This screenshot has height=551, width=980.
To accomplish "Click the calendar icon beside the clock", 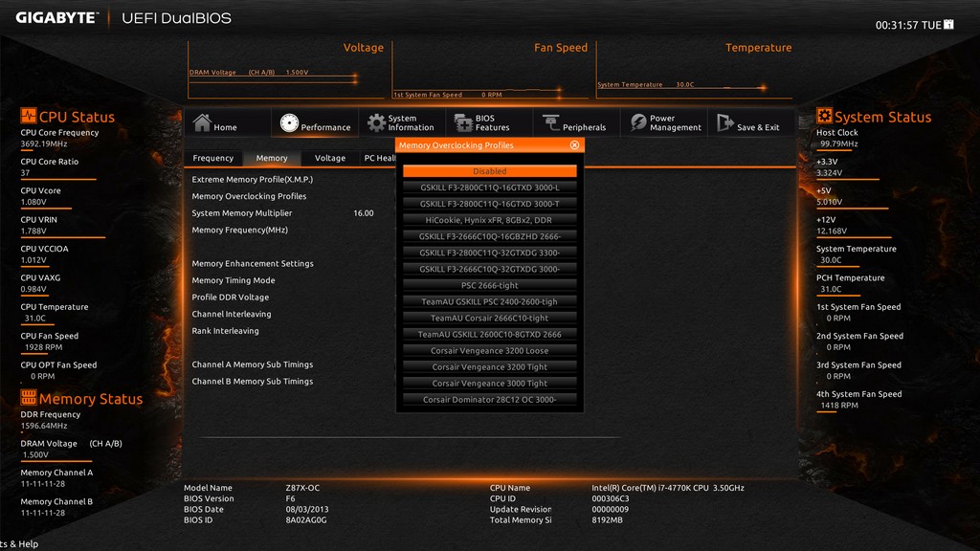I will tap(948, 24).
